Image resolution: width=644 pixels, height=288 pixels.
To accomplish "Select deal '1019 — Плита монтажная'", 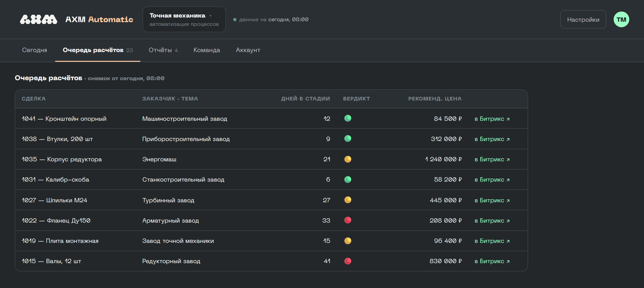I will click(x=60, y=241).
